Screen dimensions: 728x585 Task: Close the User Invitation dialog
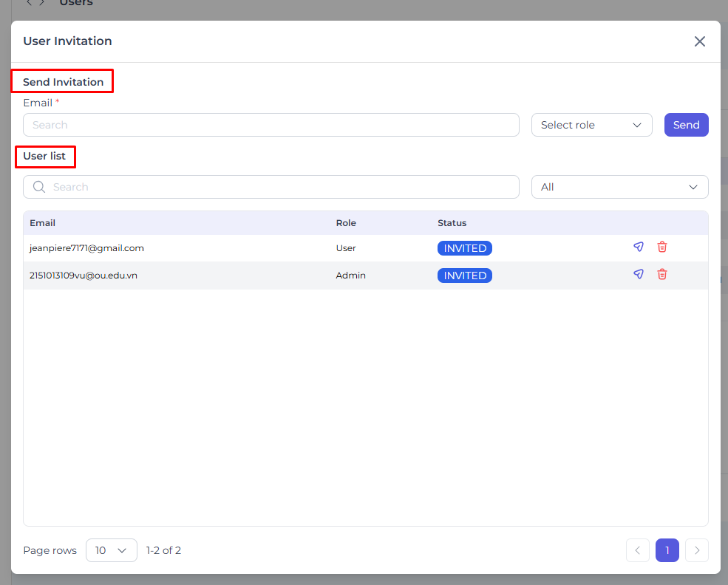(700, 41)
